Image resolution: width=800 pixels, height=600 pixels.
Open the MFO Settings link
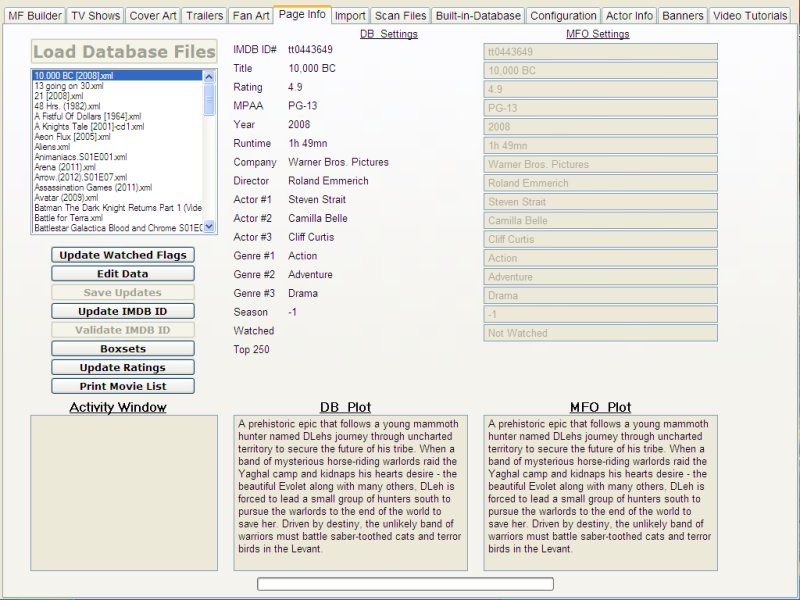pyautogui.click(x=597, y=31)
